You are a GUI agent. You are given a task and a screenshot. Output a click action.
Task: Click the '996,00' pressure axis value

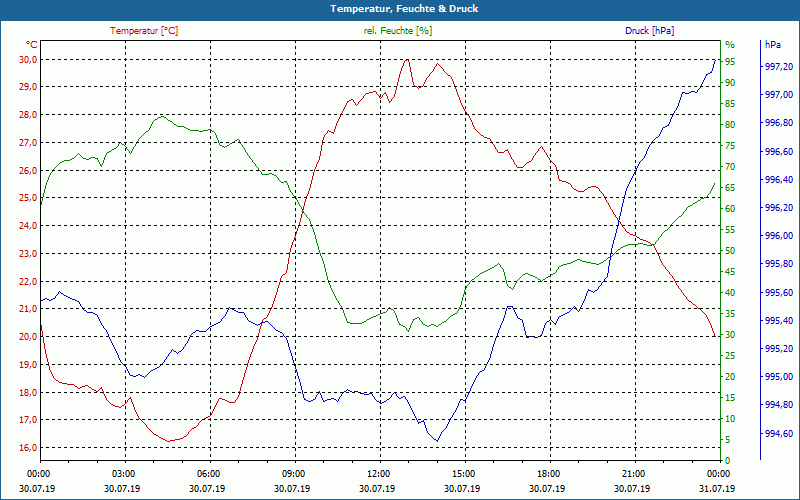pos(779,236)
